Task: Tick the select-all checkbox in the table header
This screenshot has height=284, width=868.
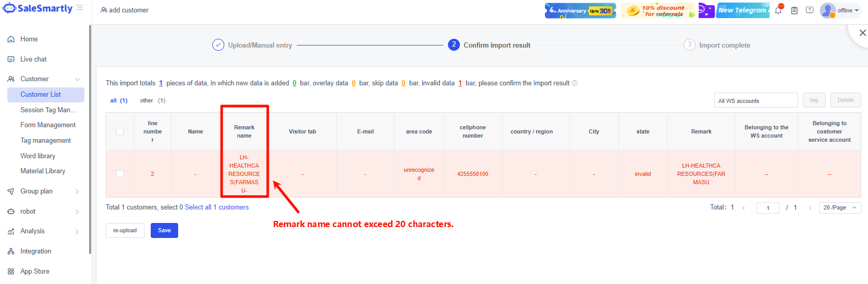Action: (x=120, y=131)
